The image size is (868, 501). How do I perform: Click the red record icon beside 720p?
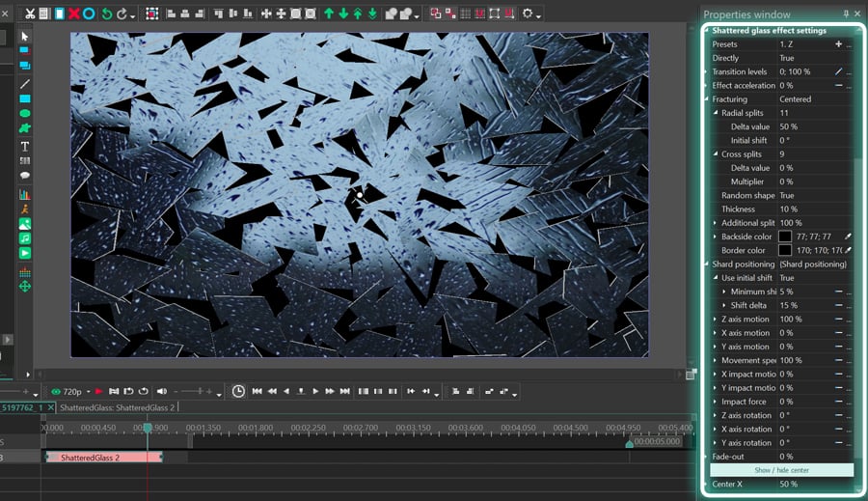pos(99,391)
